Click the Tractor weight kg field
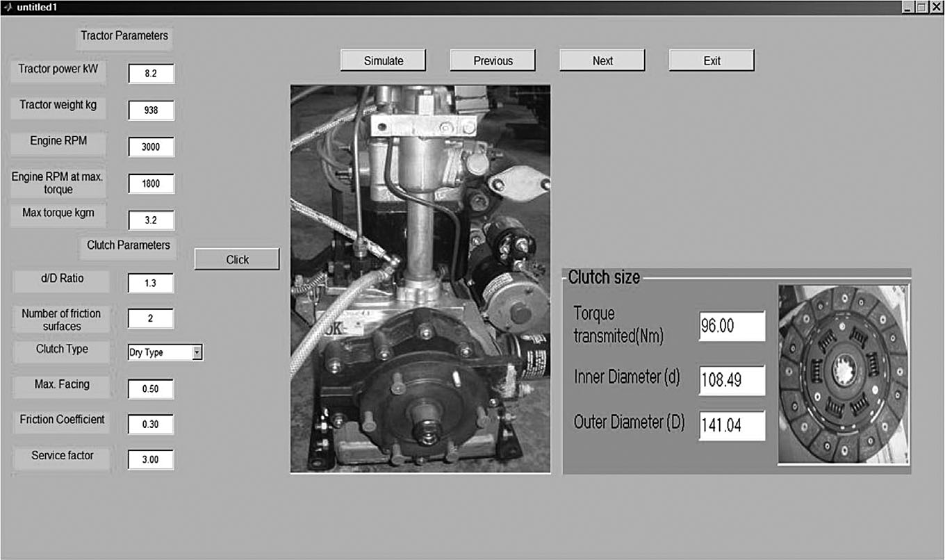Screen dimensions: 945x560 click(151, 110)
